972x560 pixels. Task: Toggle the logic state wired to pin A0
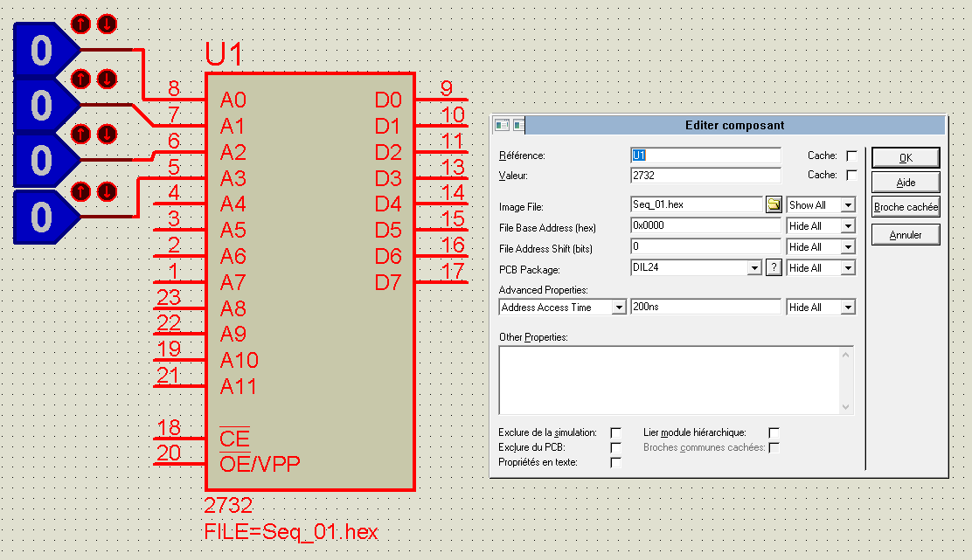42,51
